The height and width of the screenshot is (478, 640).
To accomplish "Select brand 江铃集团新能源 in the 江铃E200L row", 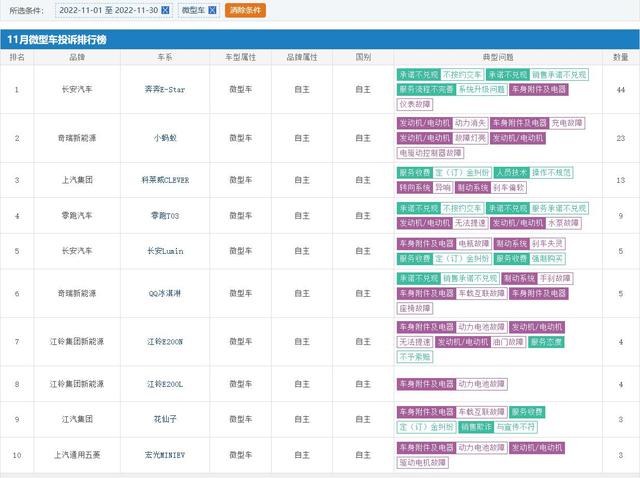I will 77,384.
